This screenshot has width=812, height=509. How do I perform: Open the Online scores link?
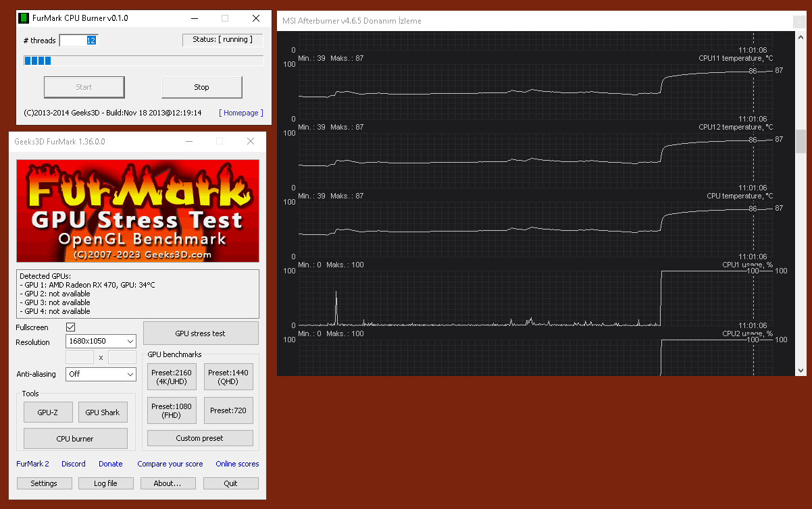[237, 464]
